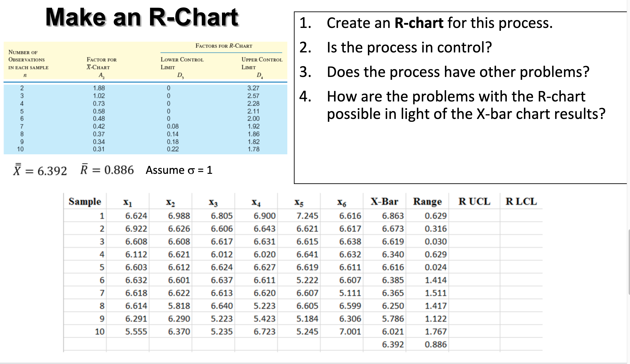Click the X-Bar value 6.863 for sample 1
The width and height of the screenshot is (630, 364).
coord(393,216)
